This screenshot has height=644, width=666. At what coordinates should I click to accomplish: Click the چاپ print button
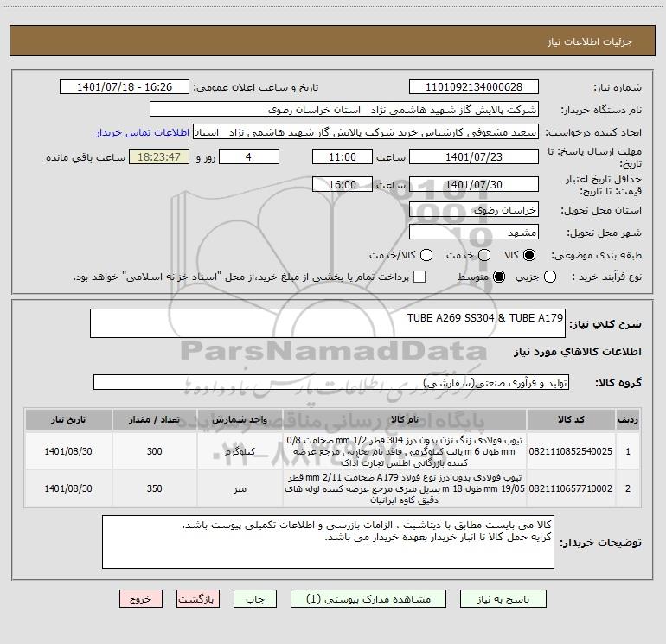(255, 598)
